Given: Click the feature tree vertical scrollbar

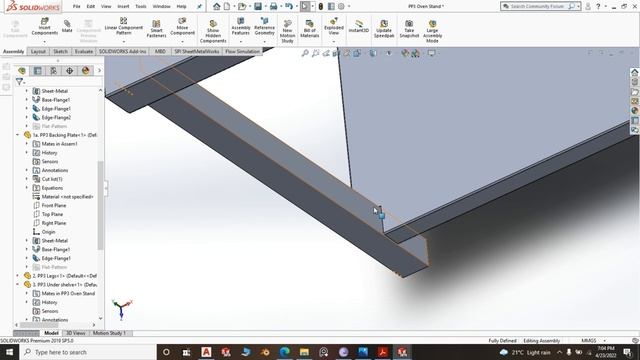Looking at the screenshot, I should [x=100, y=205].
